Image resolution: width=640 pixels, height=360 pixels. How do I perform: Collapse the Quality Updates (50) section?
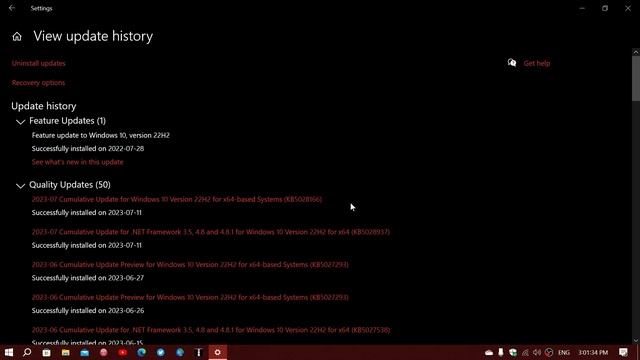point(20,186)
